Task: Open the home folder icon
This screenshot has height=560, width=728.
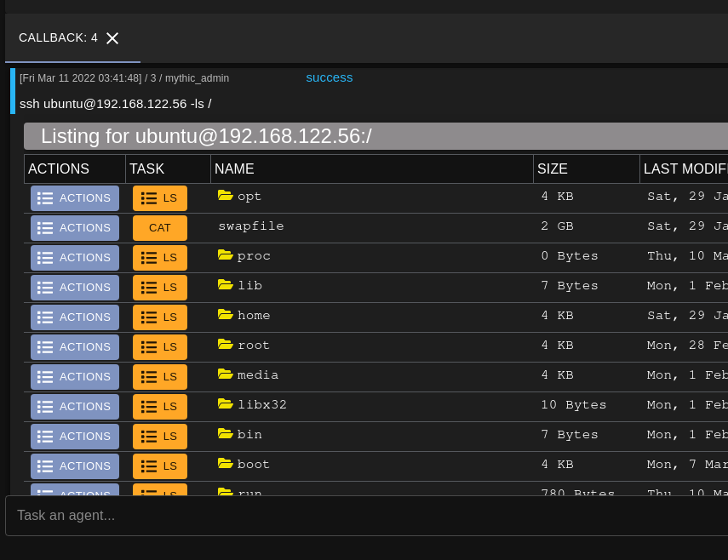Action: [225, 315]
